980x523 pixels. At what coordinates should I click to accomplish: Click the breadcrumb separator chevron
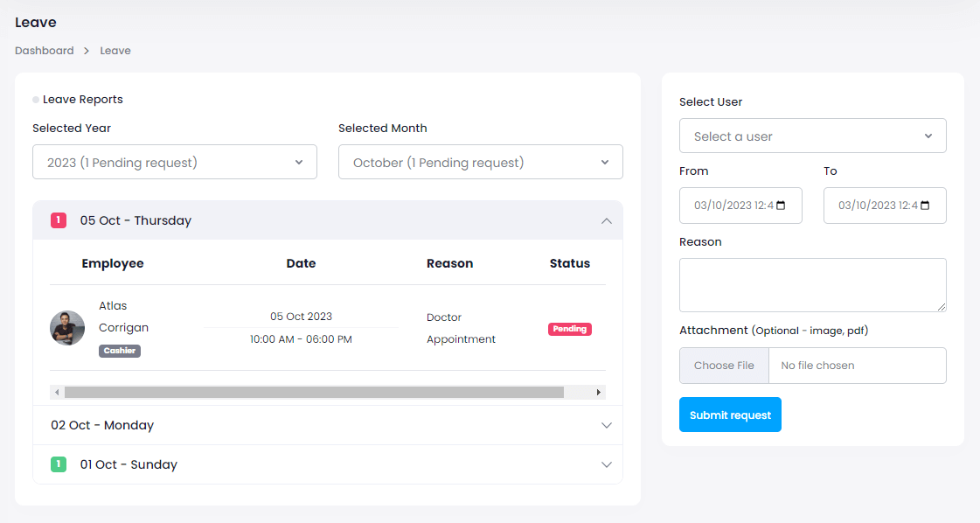click(87, 51)
